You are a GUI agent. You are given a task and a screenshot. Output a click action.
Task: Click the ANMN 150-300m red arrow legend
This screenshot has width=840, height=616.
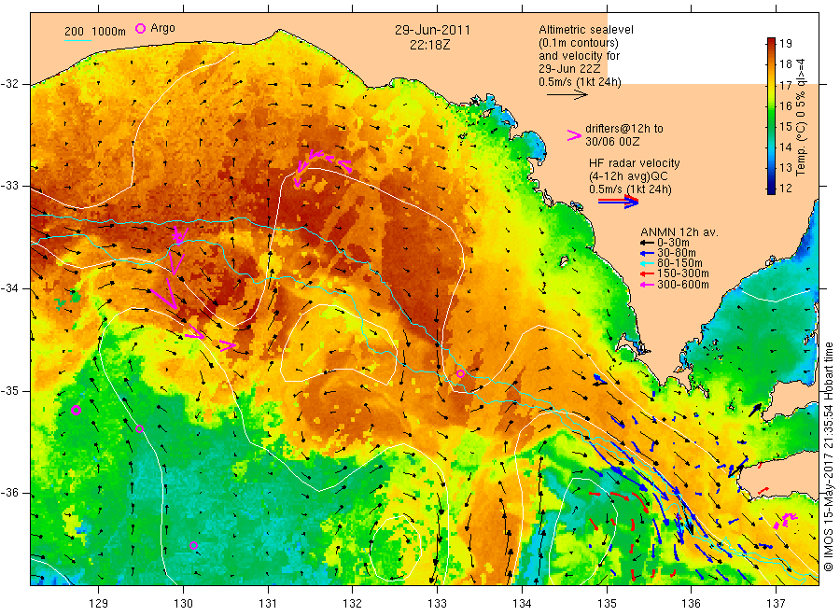click(x=647, y=273)
